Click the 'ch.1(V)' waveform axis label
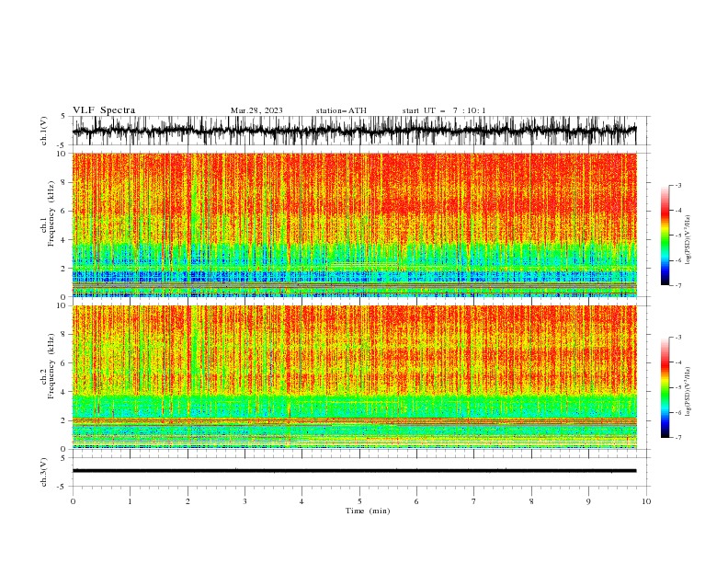This screenshot has height=563, width=728. pos(44,131)
